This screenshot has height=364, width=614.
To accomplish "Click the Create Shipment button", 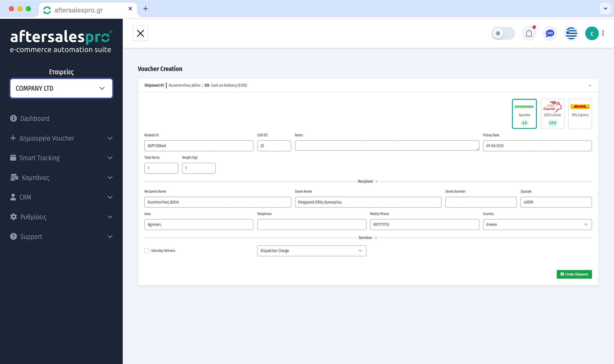I will click(574, 274).
